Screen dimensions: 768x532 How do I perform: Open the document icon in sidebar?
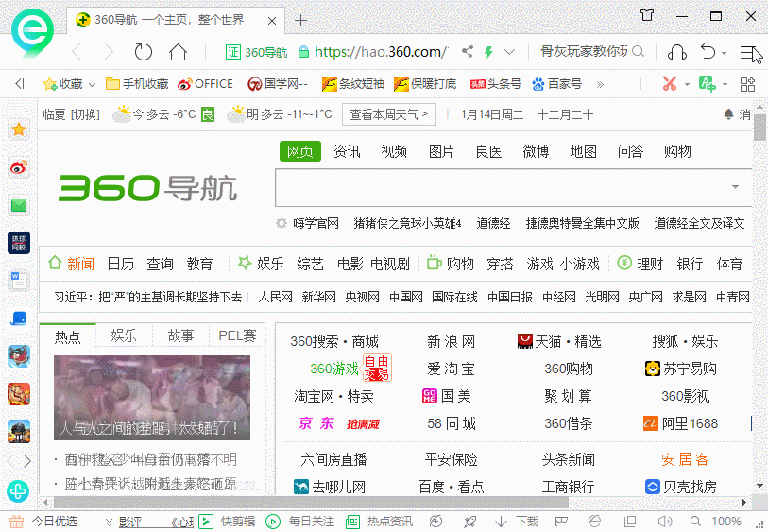19,281
